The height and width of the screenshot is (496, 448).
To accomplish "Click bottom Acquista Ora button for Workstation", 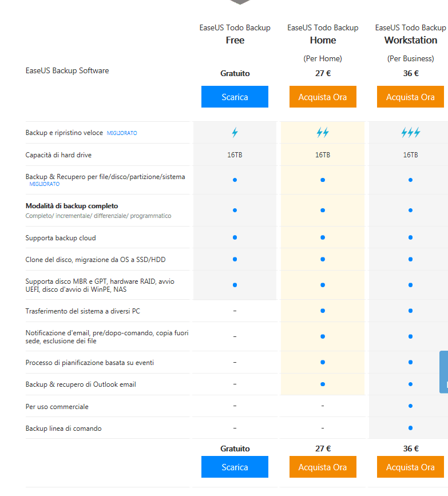I will click(410, 467).
